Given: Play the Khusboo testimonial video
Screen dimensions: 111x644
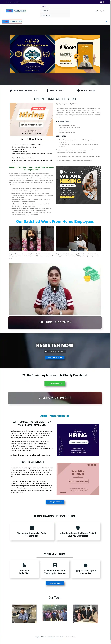Looking at the screenshot, I should click(x=31, y=238).
